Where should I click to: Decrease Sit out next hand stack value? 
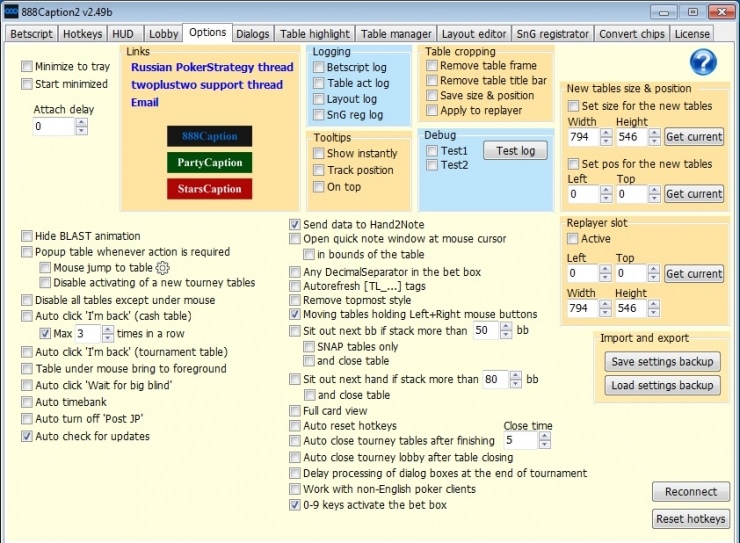pos(516,384)
